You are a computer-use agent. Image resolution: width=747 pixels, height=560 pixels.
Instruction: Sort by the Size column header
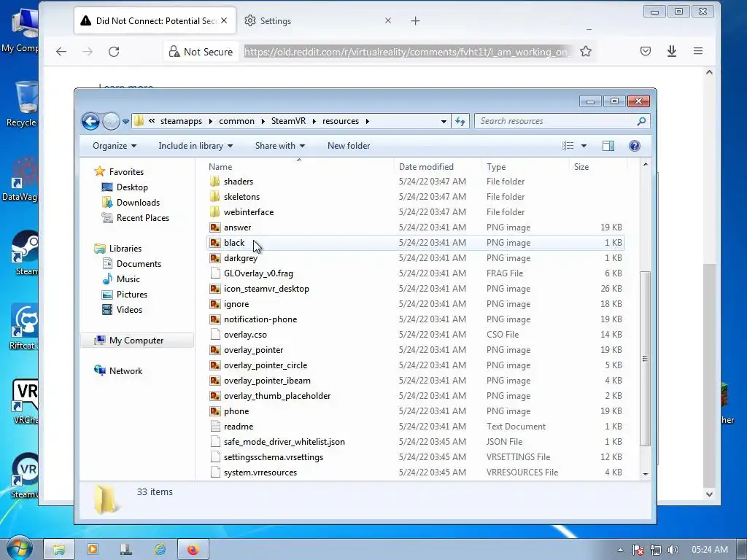coord(598,167)
